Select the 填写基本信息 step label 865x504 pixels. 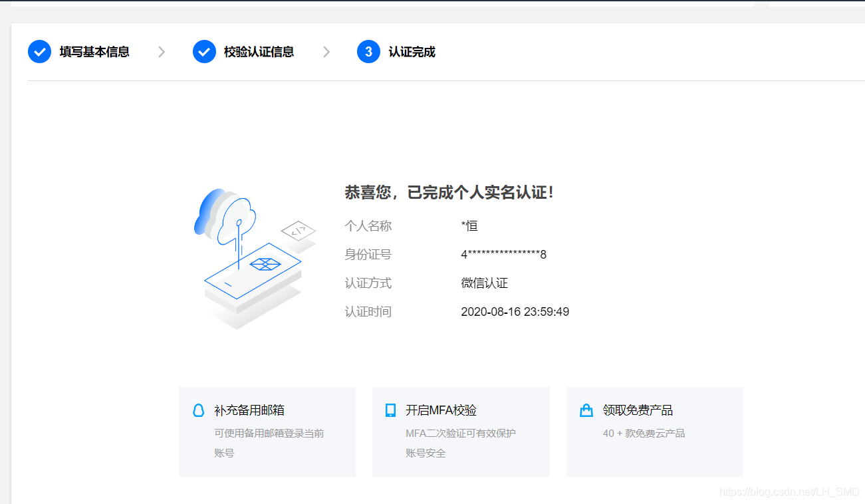click(93, 51)
